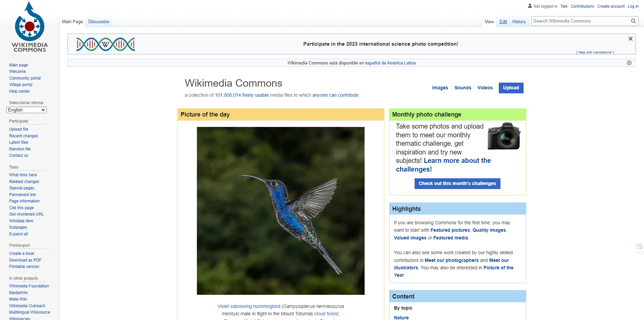Dismiss the science photo competition banner
The height and width of the screenshot is (320, 644).
pyautogui.click(x=630, y=39)
